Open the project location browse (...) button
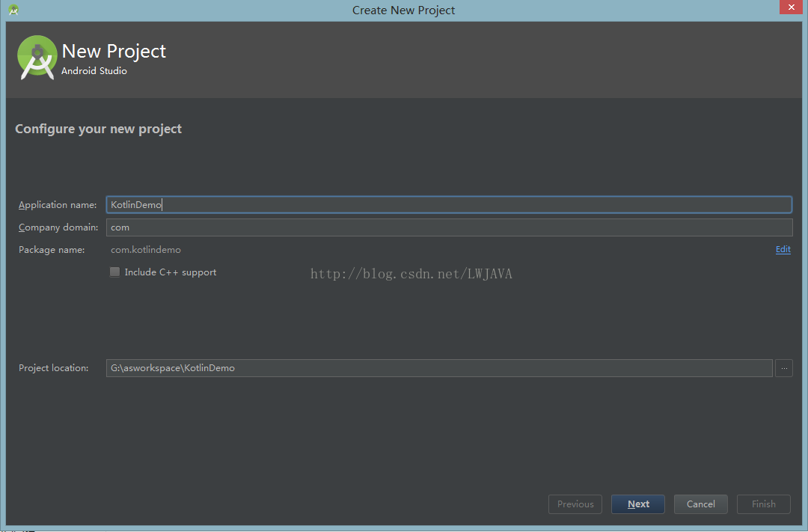 tap(784, 368)
